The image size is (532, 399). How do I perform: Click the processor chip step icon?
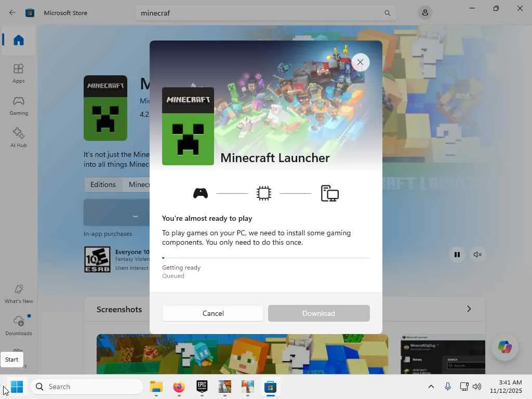[x=263, y=193]
